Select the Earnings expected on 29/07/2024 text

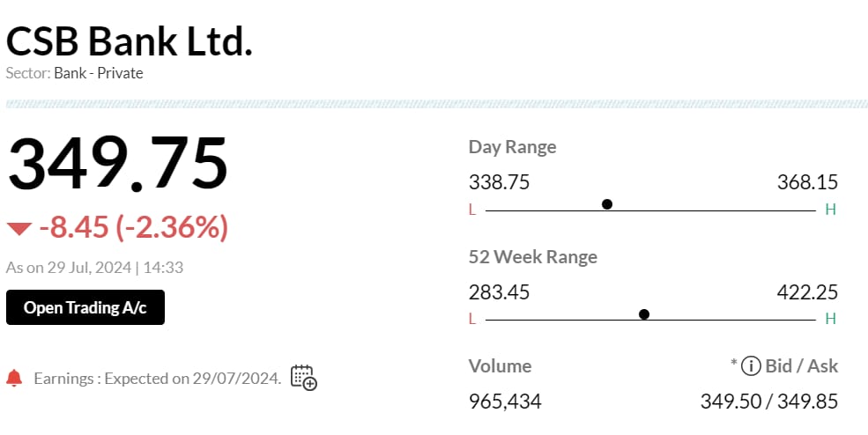(x=158, y=379)
